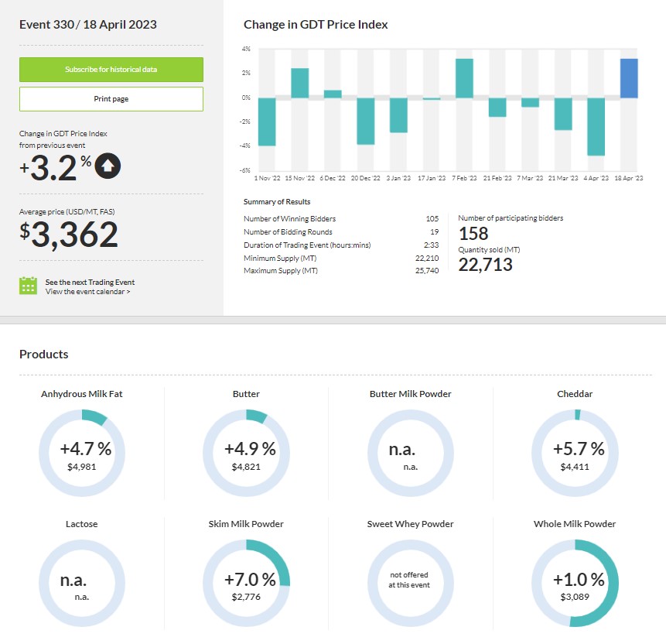This screenshot has height=644, width=666.
Task: Click the 158 participating bidders value
Action: (473, 234)
